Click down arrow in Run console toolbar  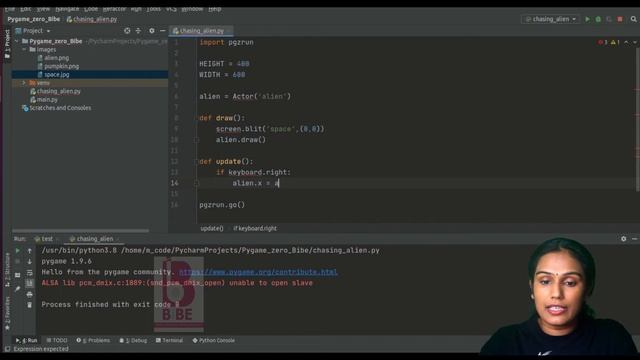click(x=29, y=262)
